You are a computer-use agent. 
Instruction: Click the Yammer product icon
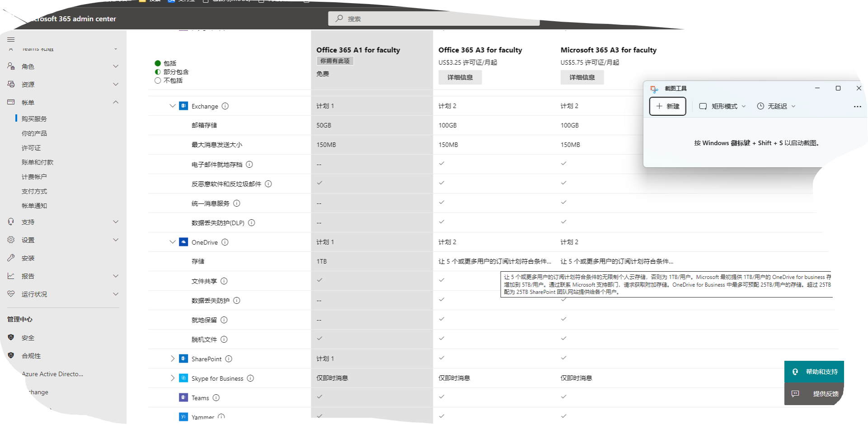tap(183, 417)
